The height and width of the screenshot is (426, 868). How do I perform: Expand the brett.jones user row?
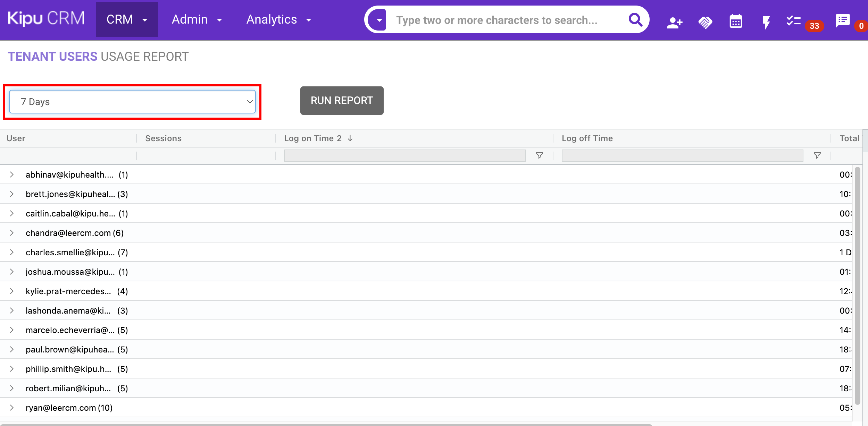point(12,194)
